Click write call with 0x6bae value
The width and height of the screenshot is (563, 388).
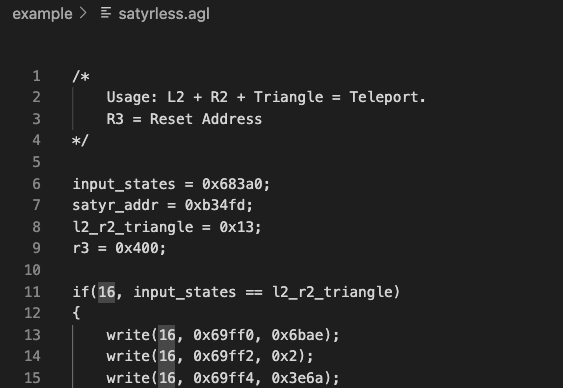click(x=223, y=335)
